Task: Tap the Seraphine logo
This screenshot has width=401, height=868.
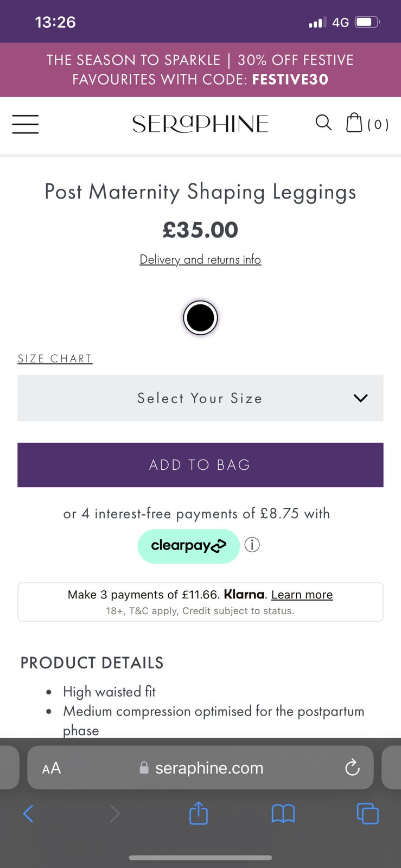Action: [200, 124]
